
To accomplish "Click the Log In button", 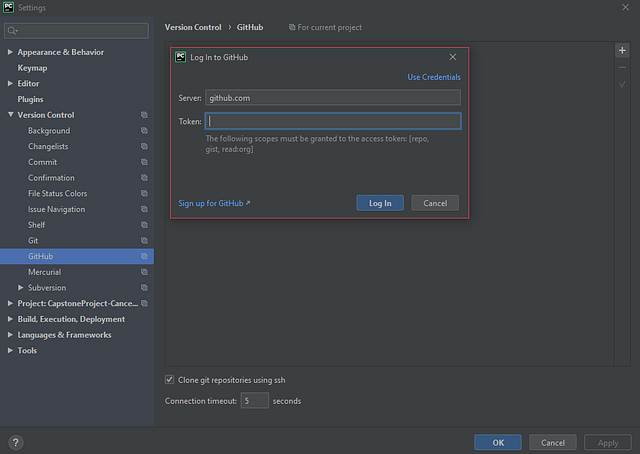I will point(380,203).
